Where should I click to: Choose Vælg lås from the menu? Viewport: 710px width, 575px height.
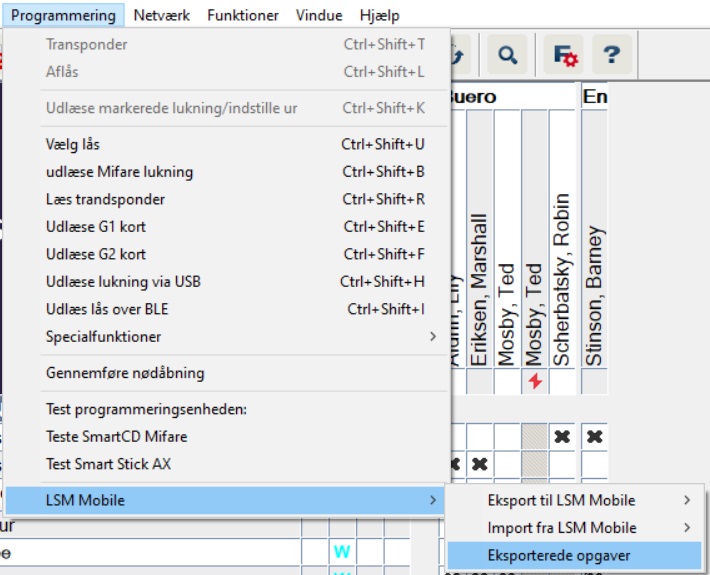[73, 144]
